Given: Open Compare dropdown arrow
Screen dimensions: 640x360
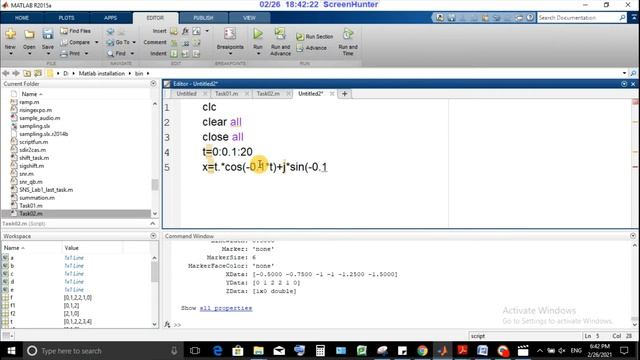Looking at the screenshot, I should 97,42.
